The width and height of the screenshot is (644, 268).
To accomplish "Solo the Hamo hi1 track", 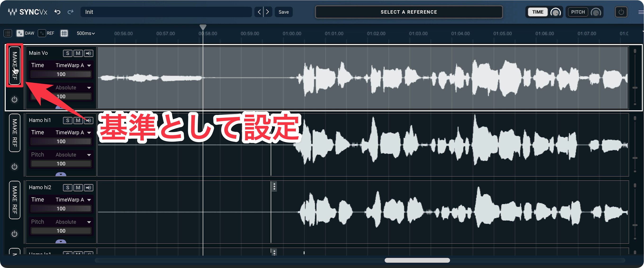I will (x=68, y=120).
